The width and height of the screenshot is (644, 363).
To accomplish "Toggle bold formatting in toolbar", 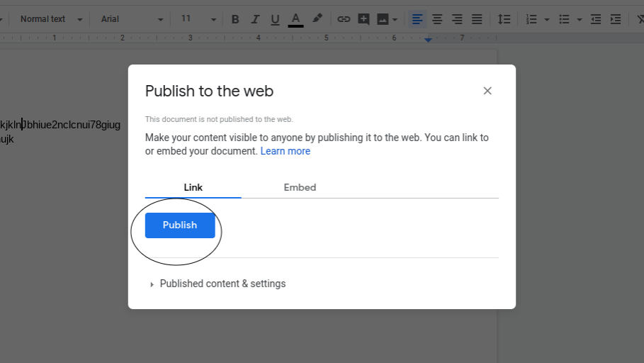I will [x=235, y=19].
